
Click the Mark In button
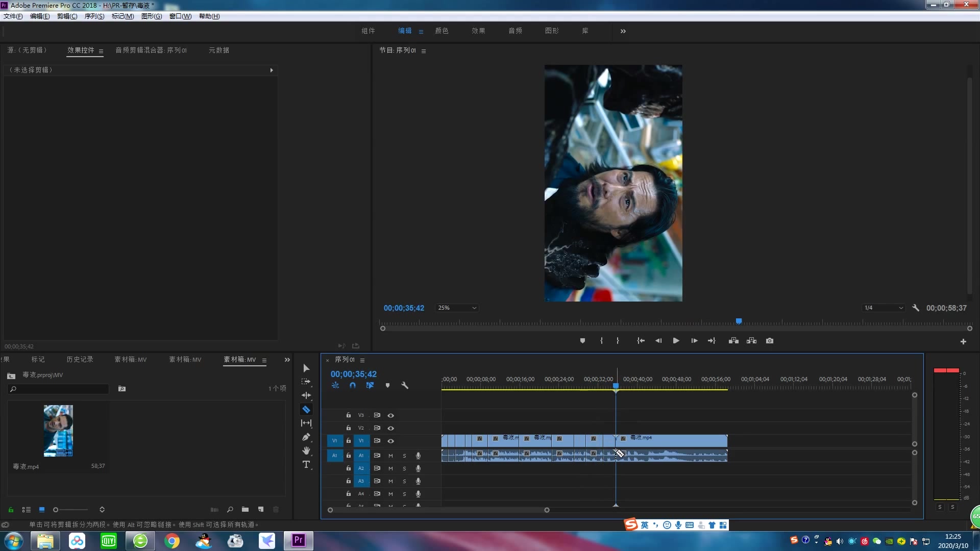601,341
